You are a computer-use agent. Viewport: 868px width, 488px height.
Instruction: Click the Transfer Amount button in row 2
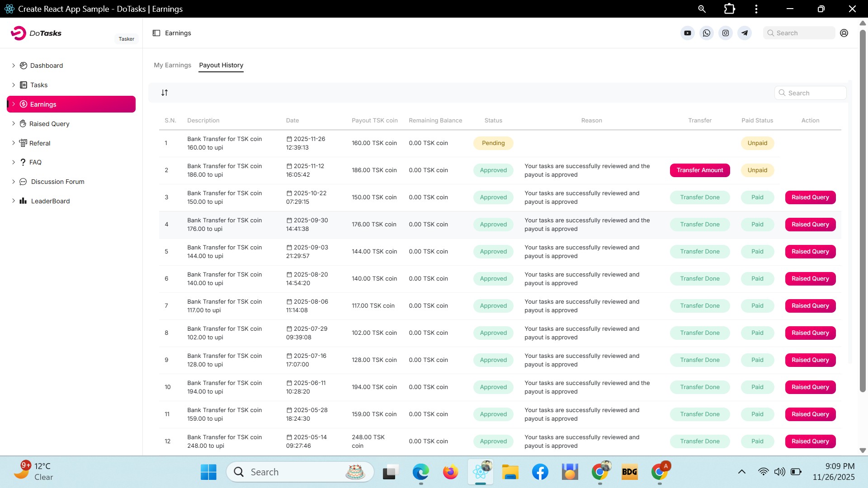point(699,170)
